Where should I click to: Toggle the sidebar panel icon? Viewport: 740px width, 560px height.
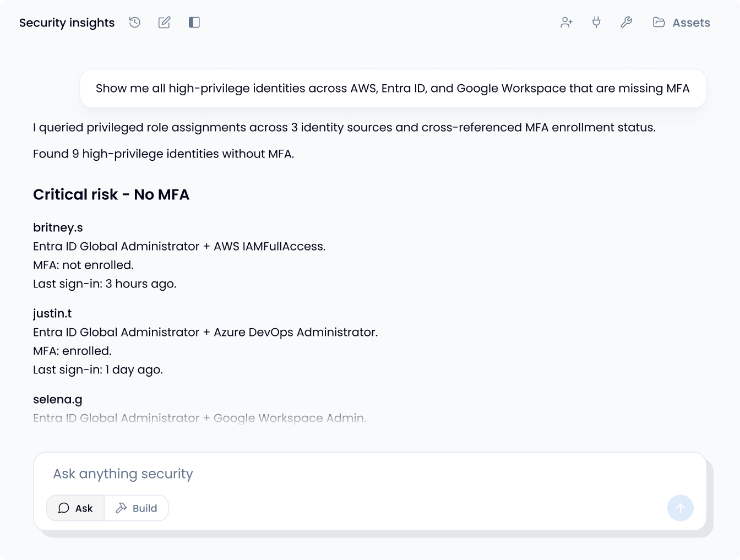194,23
